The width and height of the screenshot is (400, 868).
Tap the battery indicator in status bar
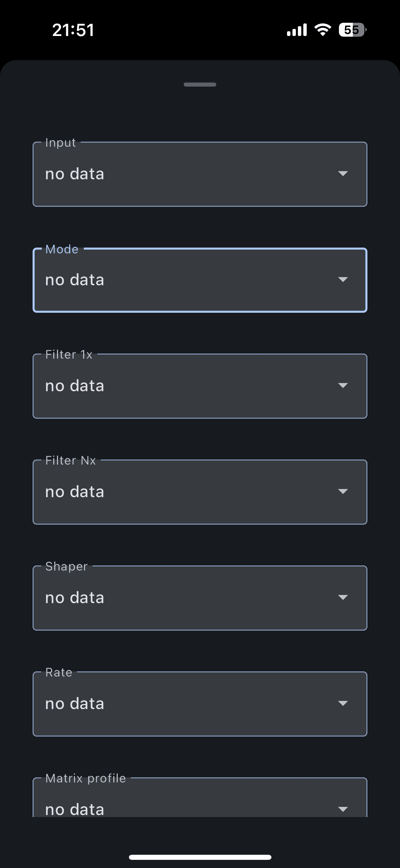(352, 30)
